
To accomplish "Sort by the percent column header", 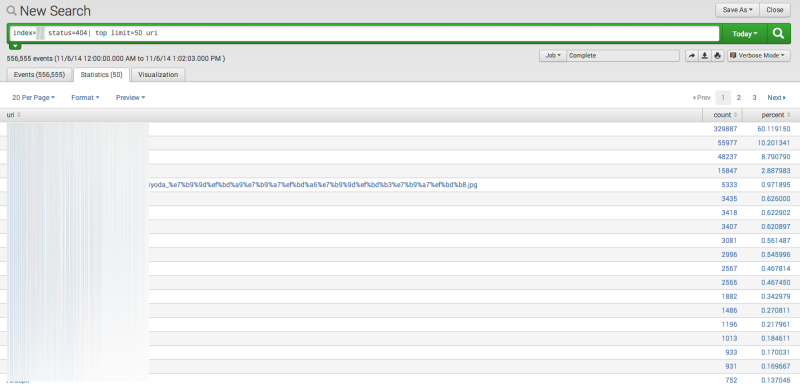I will pyautogui.click(x=776, y=115).
